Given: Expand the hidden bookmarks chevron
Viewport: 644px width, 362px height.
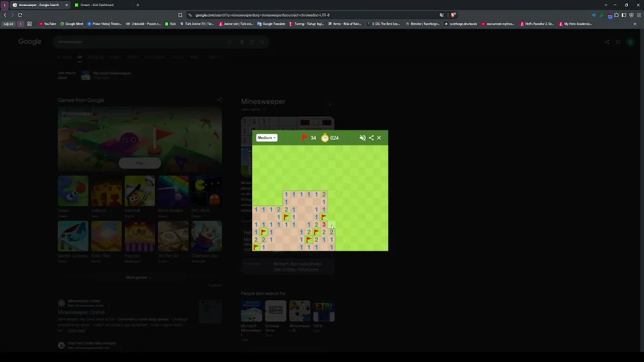Looking at the screenshot, I should [x=635, y=24].
